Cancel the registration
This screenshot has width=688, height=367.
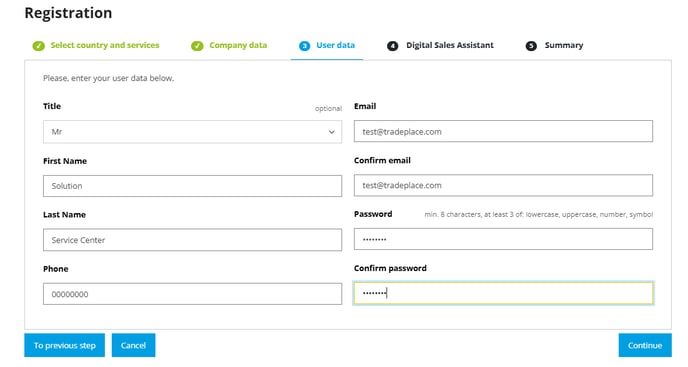tap(133, 345)
